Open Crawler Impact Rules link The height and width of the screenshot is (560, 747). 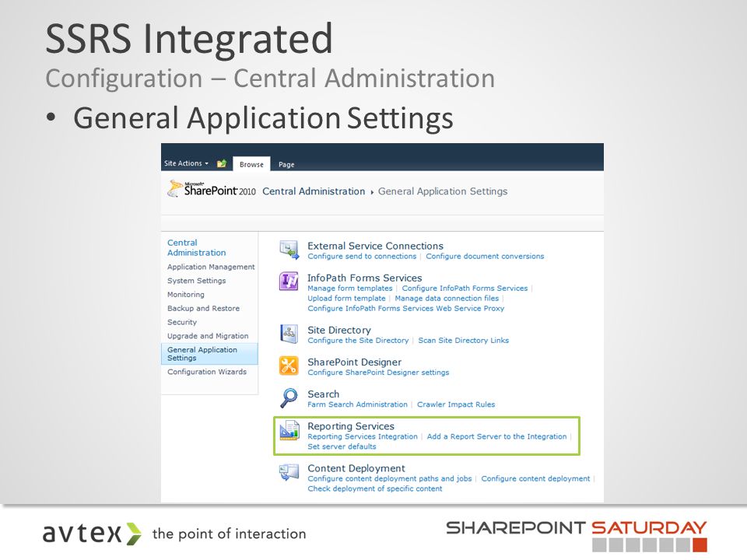pos(456,404)
